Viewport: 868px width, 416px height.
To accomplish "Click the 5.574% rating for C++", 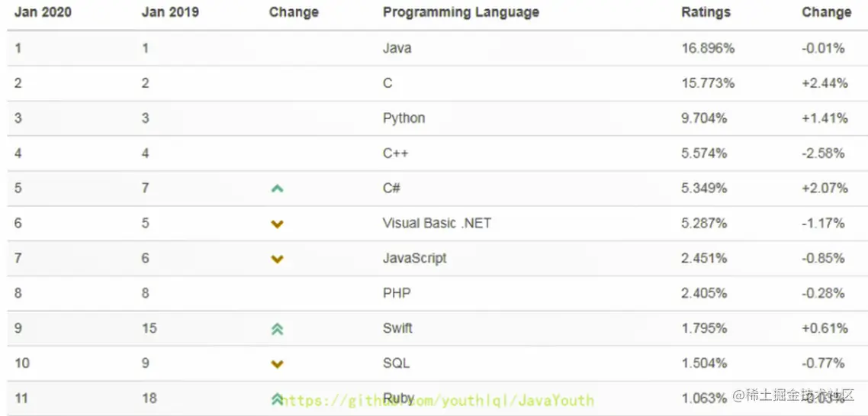I will (x=704, y=153).
